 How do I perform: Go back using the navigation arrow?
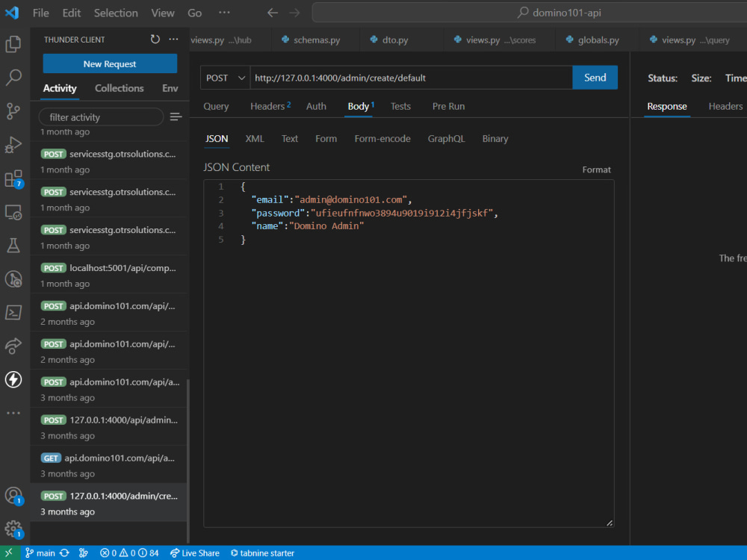point(273,13)
